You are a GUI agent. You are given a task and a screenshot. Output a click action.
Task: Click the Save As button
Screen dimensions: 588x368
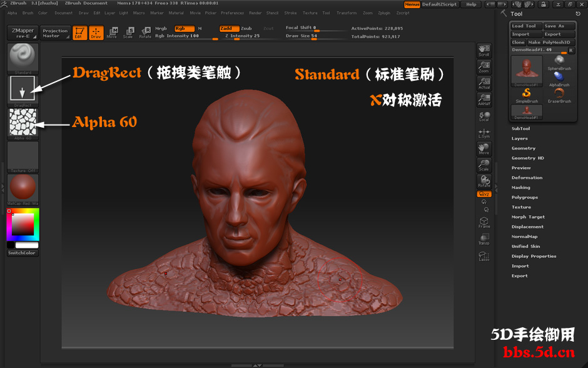[x=559, y=26]
